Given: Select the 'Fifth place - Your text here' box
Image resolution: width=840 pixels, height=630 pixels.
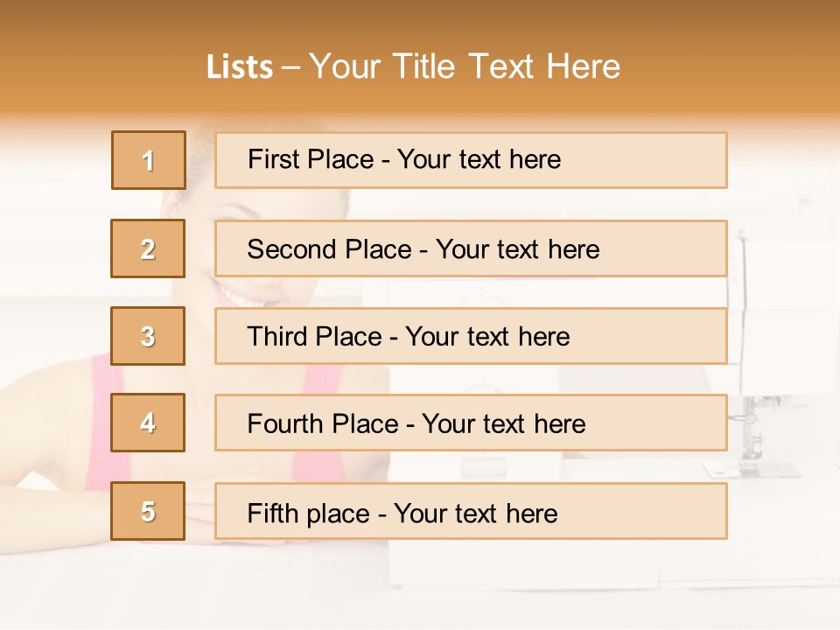Looking at the screenshot, I should click(471, 511).
